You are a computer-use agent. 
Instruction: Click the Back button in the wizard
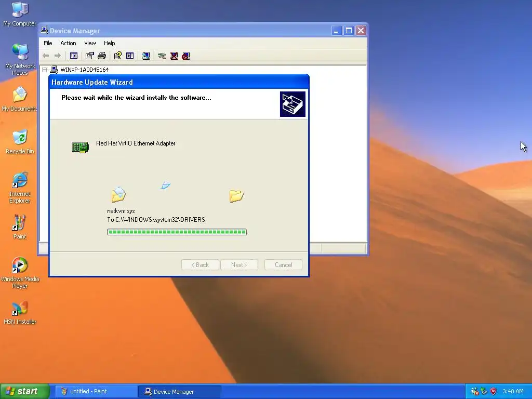click(x=200, y=264)
